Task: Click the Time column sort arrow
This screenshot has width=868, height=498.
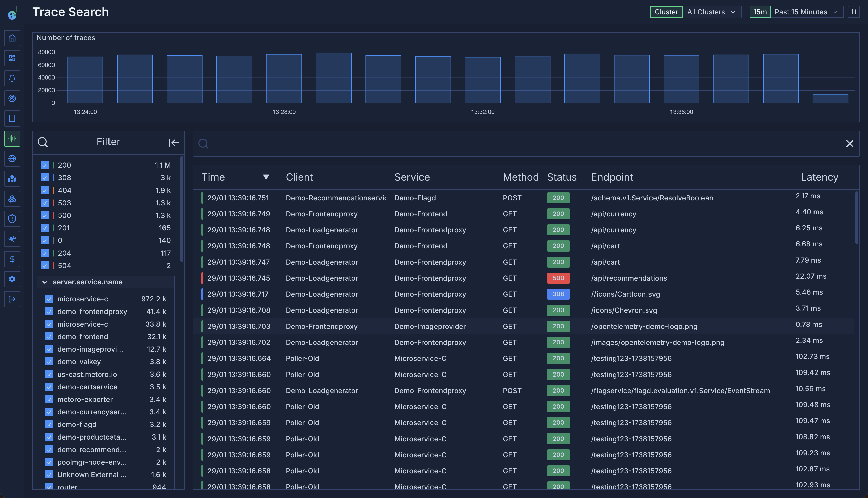Action: tap(266, 177)
